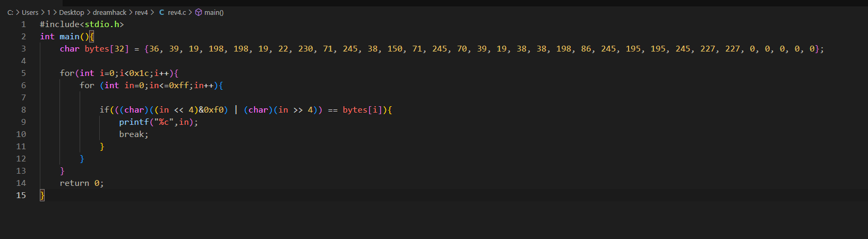Select line number 5 in gutter
The height and width of the screenshot is (239, 868).
(23, 73)
